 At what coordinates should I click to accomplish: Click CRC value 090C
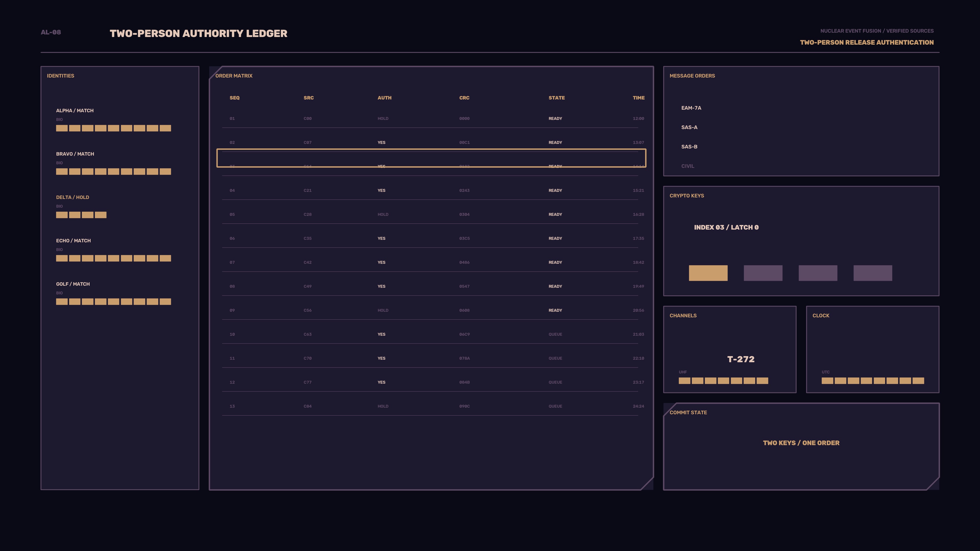coord(464,406)
